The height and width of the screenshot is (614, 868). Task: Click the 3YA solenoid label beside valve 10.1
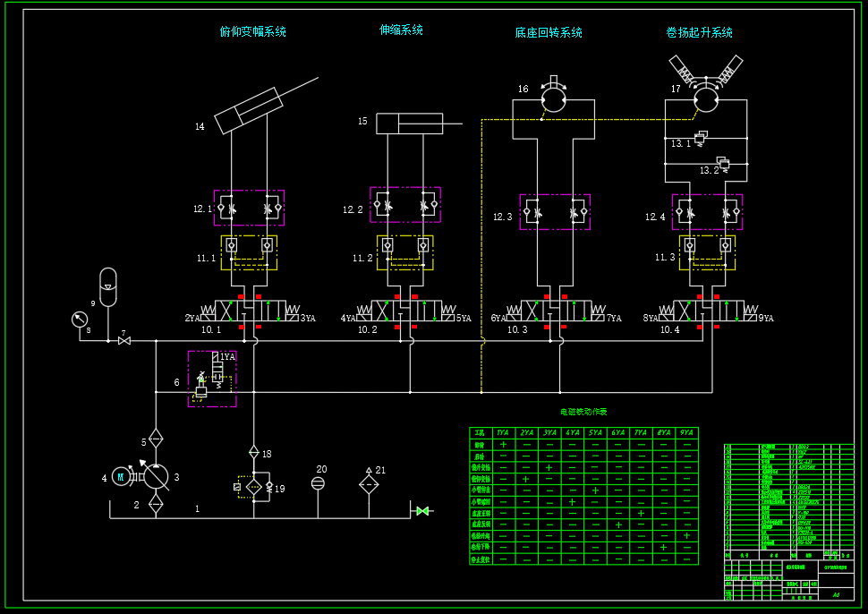pos(308,319)
